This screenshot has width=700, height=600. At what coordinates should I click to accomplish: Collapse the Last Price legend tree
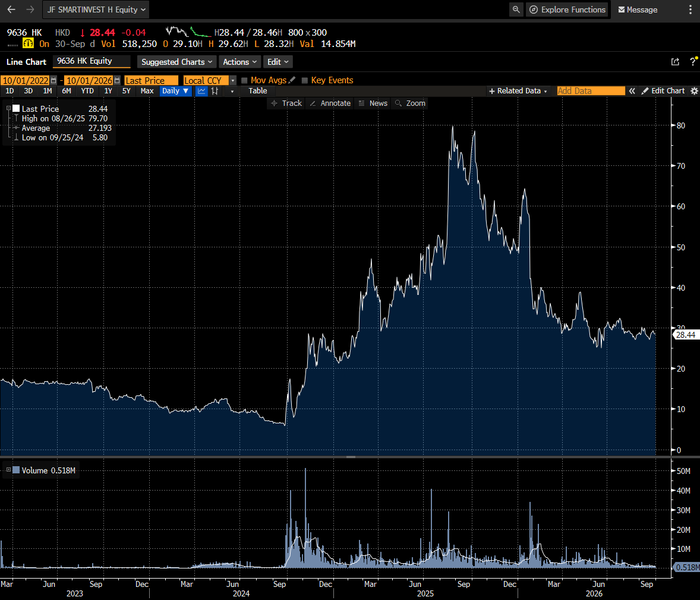8,108
